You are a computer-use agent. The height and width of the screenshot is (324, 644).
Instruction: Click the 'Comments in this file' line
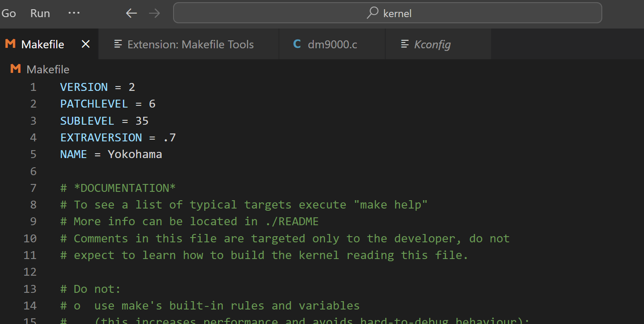tap(285, 238)
